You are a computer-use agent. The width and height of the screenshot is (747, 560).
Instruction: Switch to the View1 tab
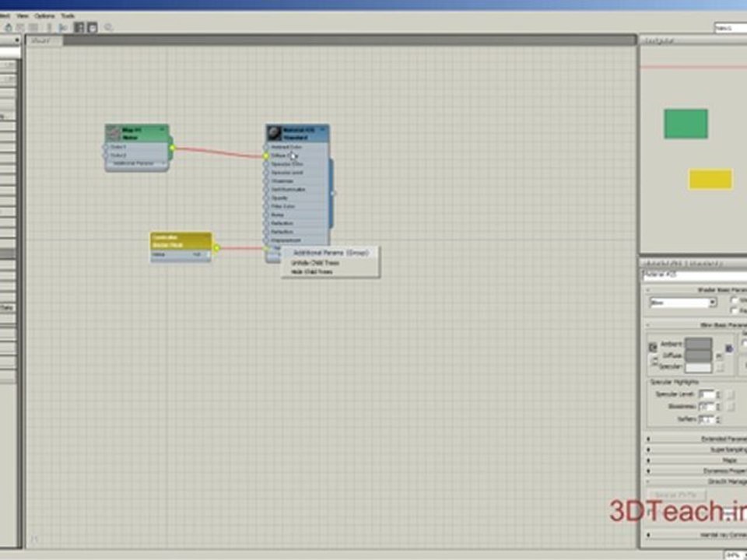coord(44,41)
